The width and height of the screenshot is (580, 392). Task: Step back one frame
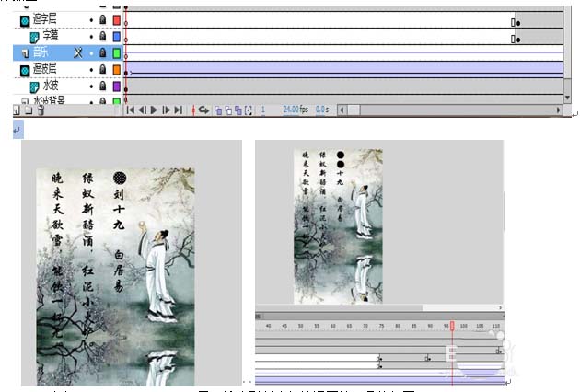[x=142, y=110]
